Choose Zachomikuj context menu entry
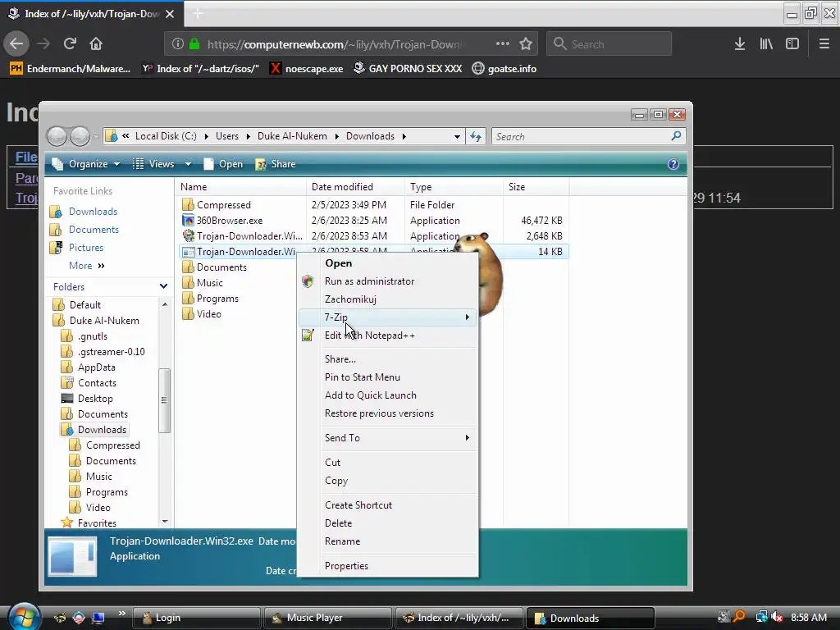The height and width of the screenshot is (630, 840). pos(350,299)
